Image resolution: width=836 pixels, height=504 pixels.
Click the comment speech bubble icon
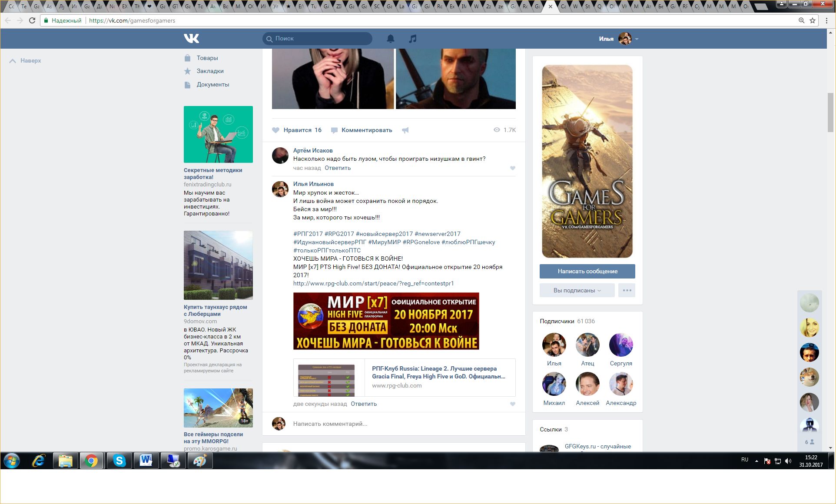[x=334, y=130]
